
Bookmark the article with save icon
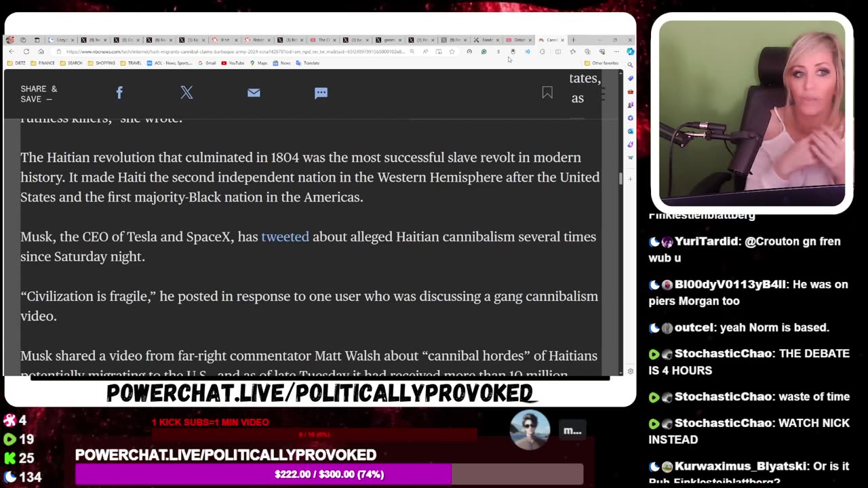click(x=547, y=93)
